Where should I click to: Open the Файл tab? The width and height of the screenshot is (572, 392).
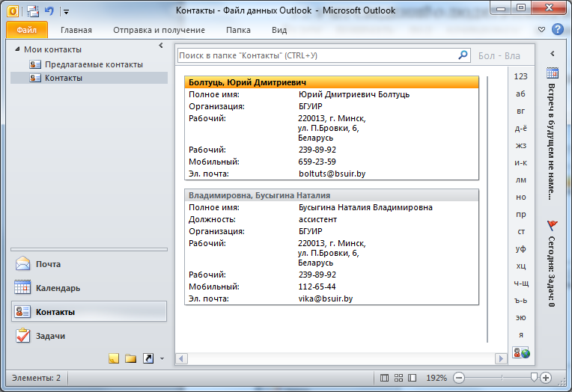(x=27, y=30)
